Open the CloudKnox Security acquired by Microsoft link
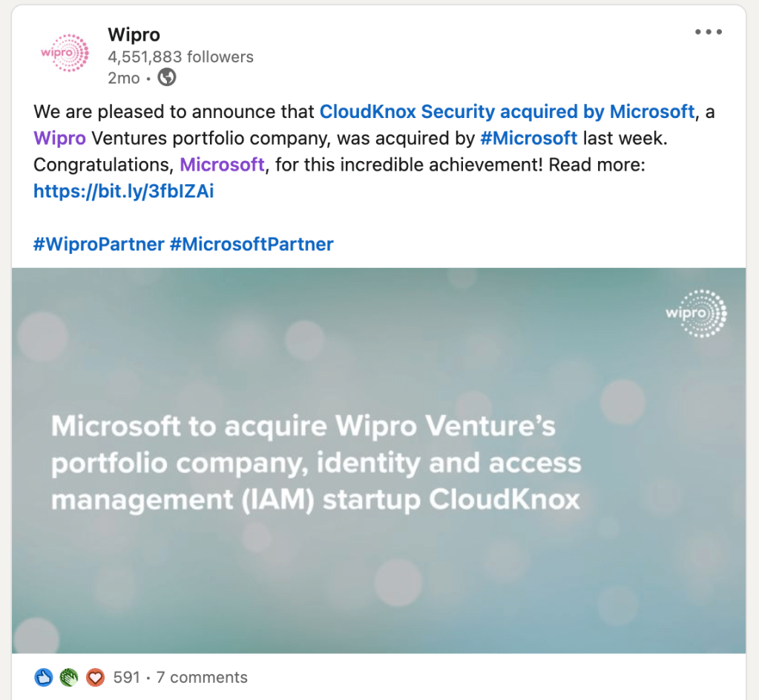This screenshot has width=759, height=700. (507, 112)
